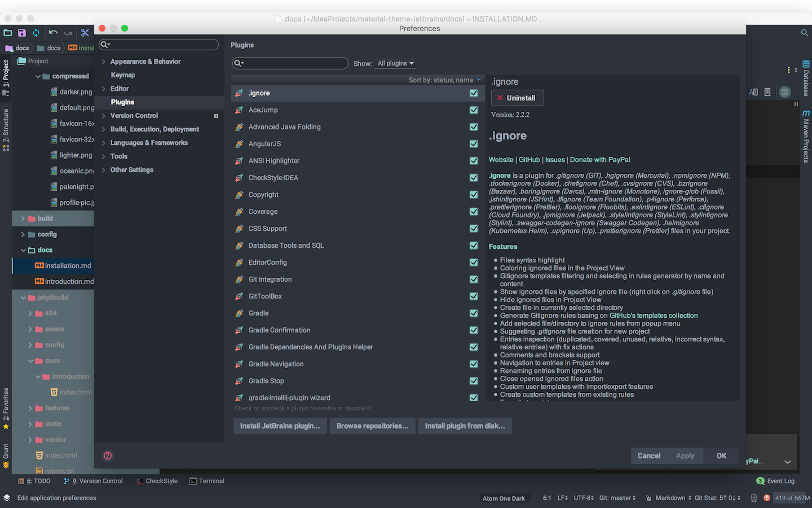This screenshot has width=812, height=508.
Task: Toggle the Copyright plugin checkbox
Action: [x=474, y=195]
